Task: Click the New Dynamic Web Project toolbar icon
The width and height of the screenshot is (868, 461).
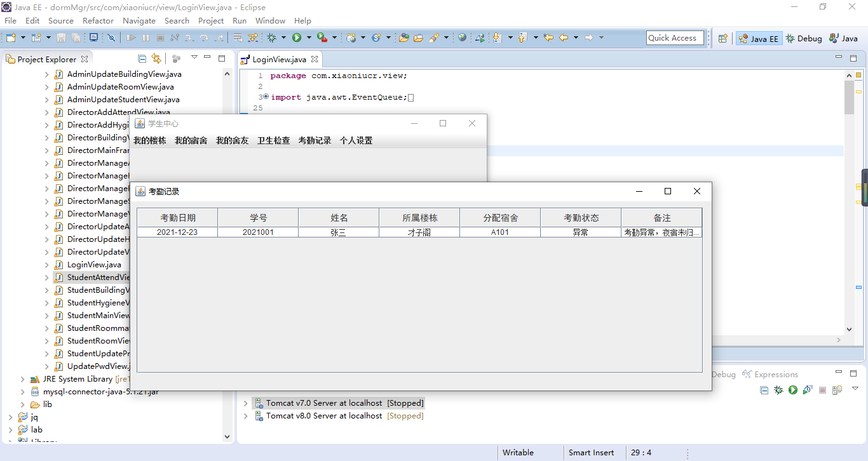Action: pyautogui.click(x=351, y=38)
